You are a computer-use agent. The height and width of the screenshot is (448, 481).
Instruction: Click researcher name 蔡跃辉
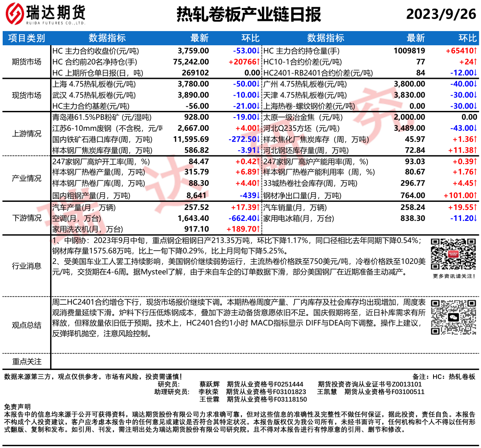click(209, 384)
